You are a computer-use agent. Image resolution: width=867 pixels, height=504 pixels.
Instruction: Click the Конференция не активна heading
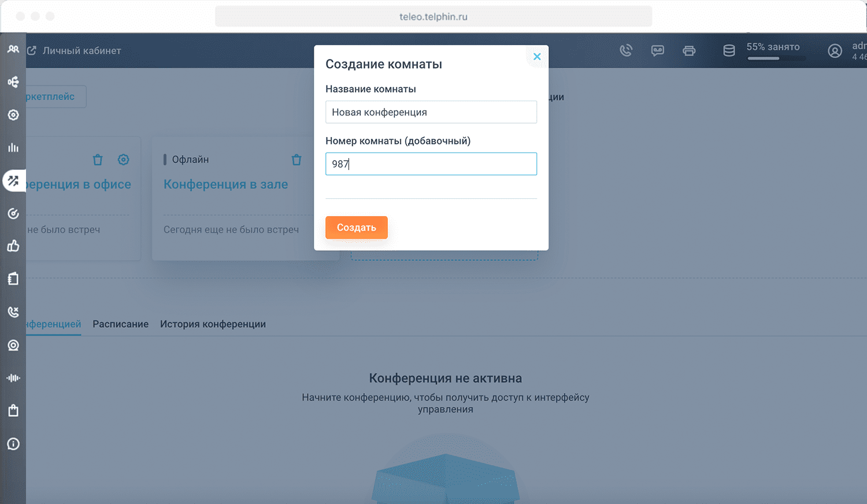point(446,379)
